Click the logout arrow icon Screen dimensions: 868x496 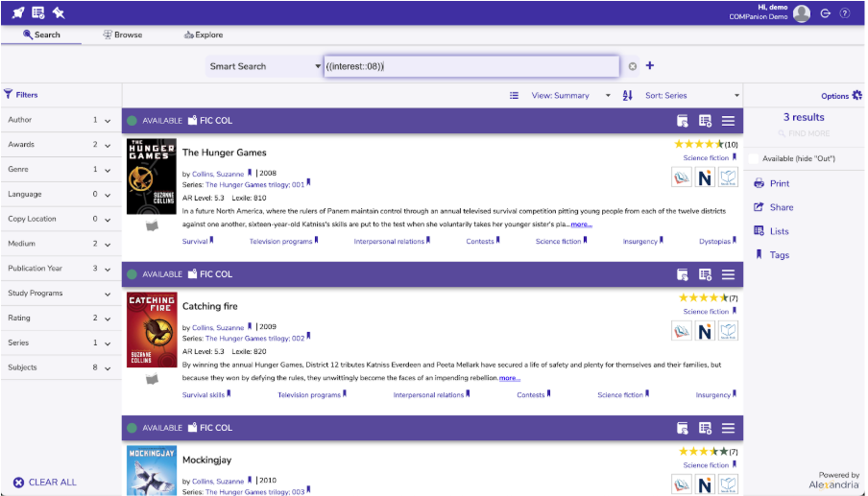pos(825,13)
